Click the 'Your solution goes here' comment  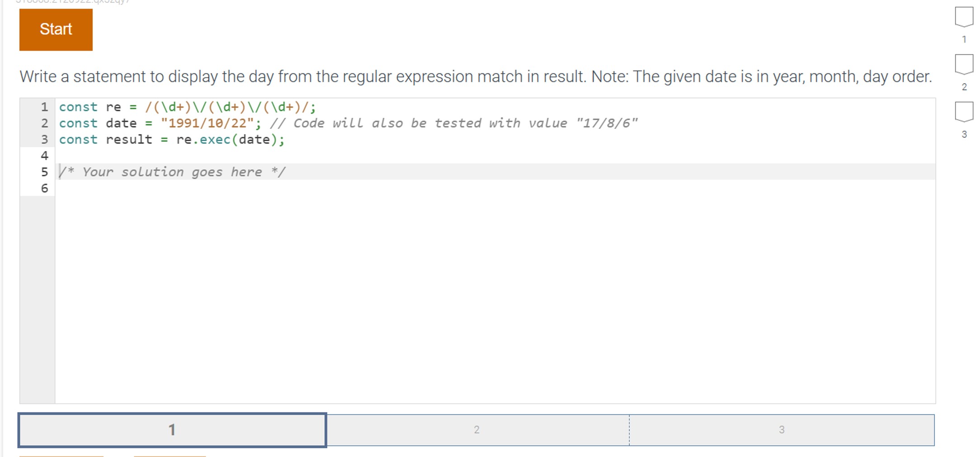[x=172, y=172]
